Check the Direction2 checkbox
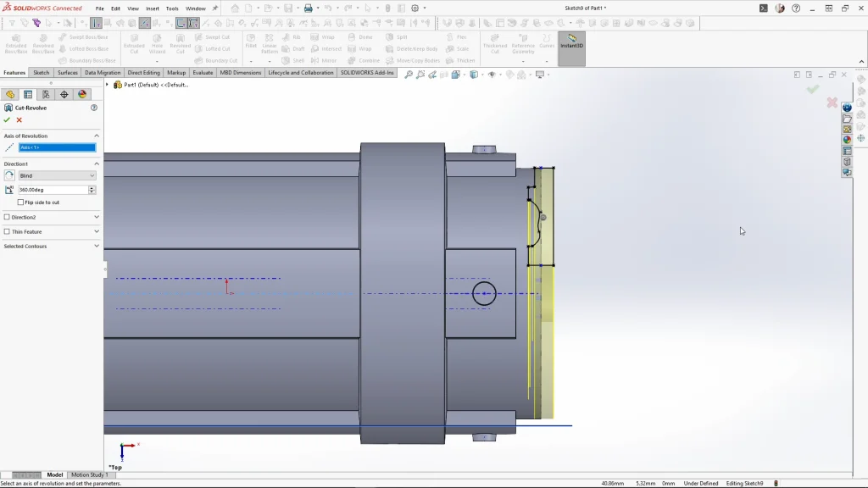Viewport: 868px width, 488px height. point(7,217)
